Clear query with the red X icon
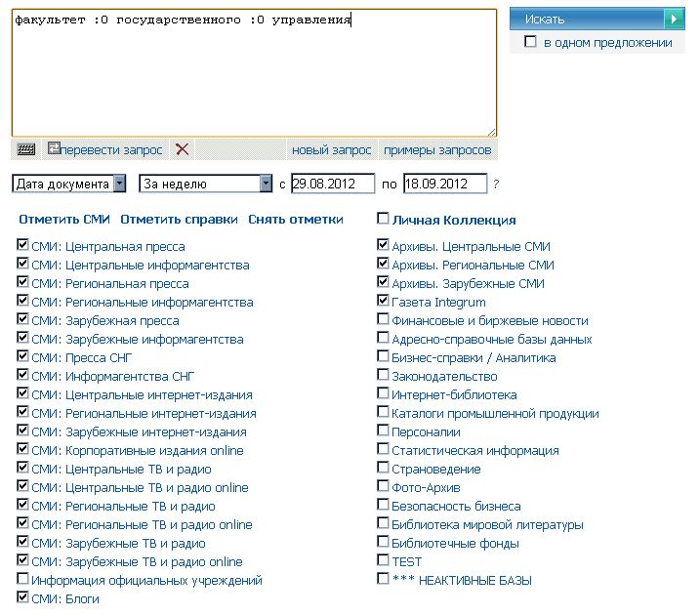 pyautogui.click(x=183, y=149)
